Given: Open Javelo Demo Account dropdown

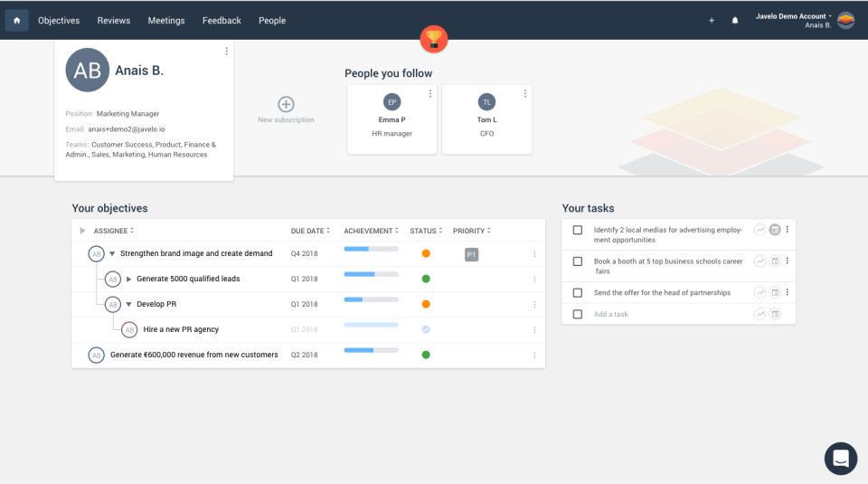Looking at the screenshot, I should coord(794,16).
